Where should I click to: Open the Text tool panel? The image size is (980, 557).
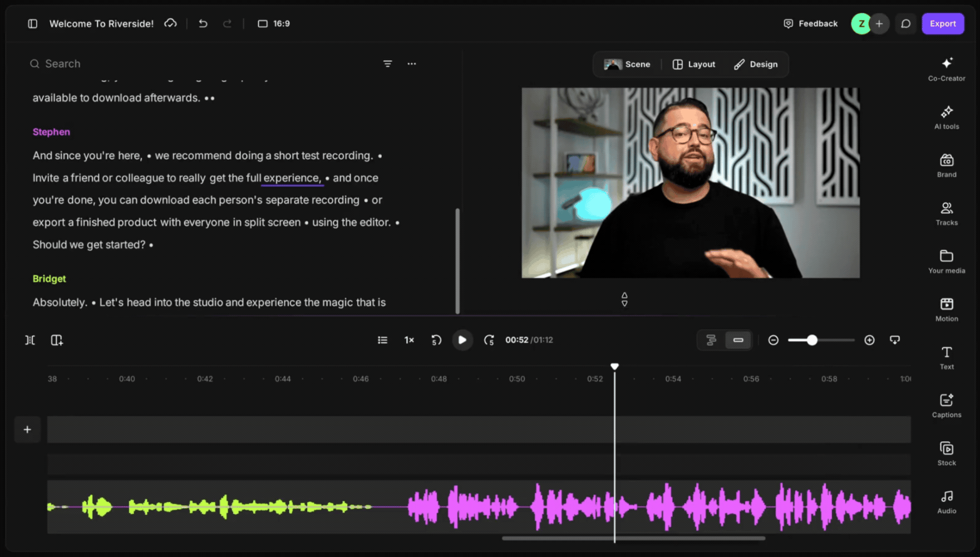coord(947,358)
